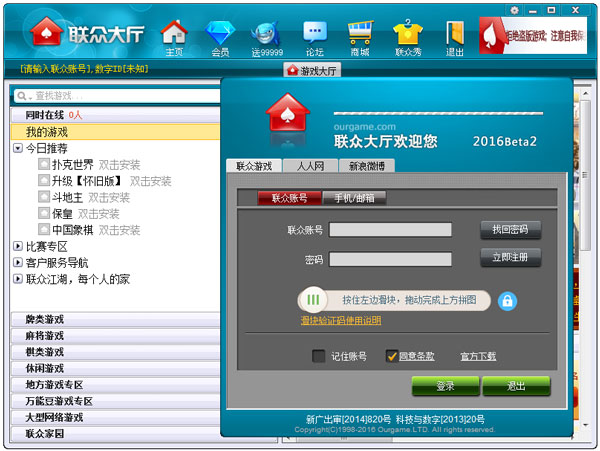Focus the 密码 input field

click(x=390, y=259)
